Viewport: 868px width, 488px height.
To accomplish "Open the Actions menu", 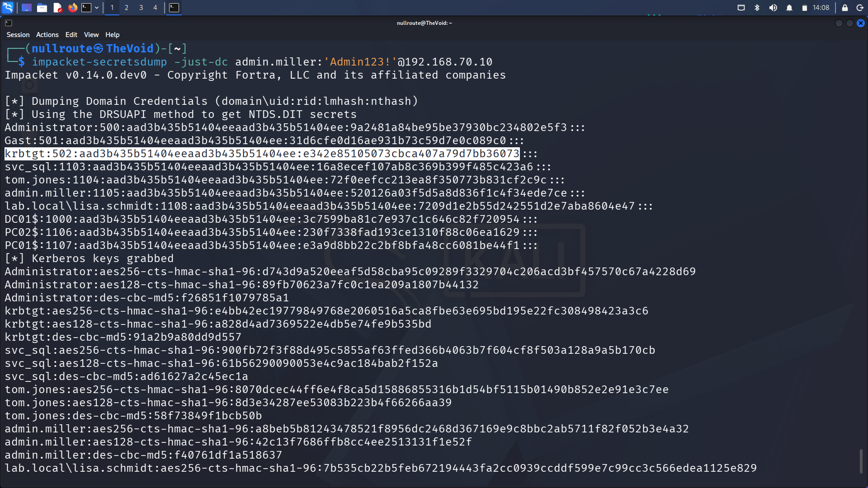I will coord(47,34).
